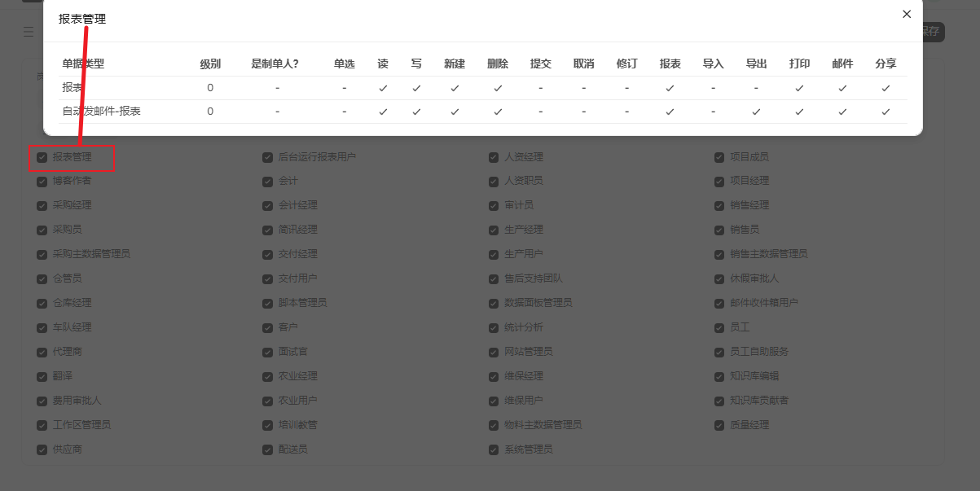Toggle the 农业经理 checkbox

[x=267, y=376]
